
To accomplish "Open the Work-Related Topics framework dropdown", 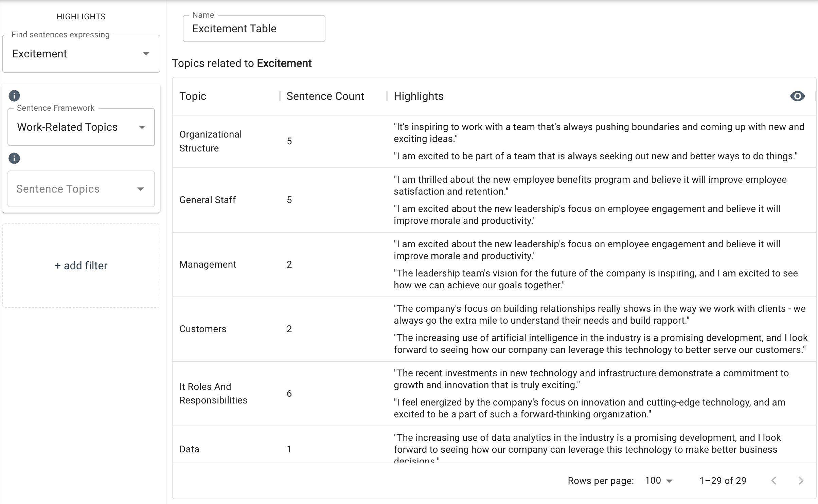I will click(81, 127).
